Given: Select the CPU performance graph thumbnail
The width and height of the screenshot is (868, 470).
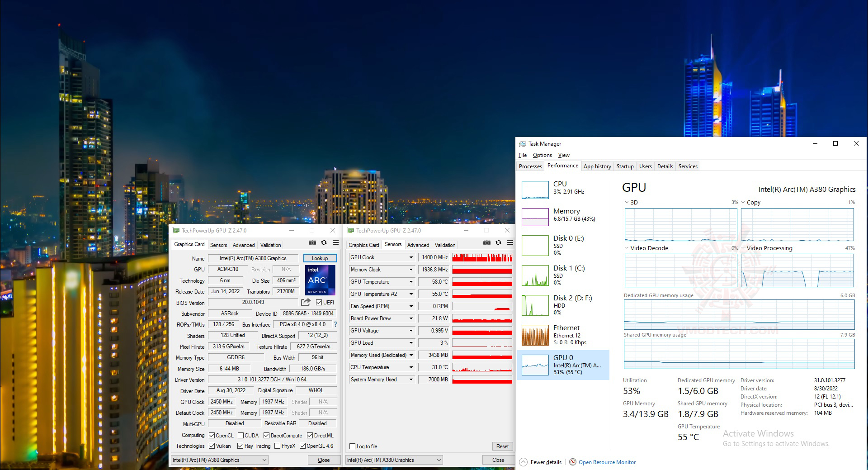Looking at the screenshot, I should tap(535, 190).
